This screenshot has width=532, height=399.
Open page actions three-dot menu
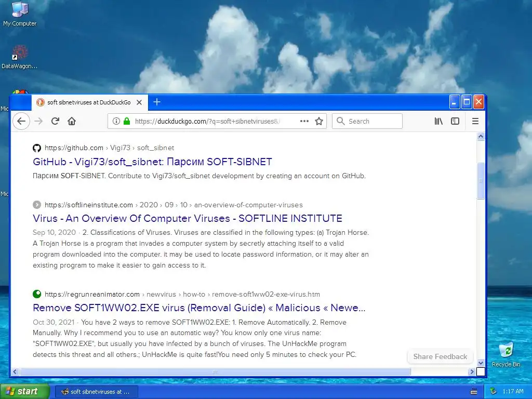pyautogui.click(x=304, y=121)
